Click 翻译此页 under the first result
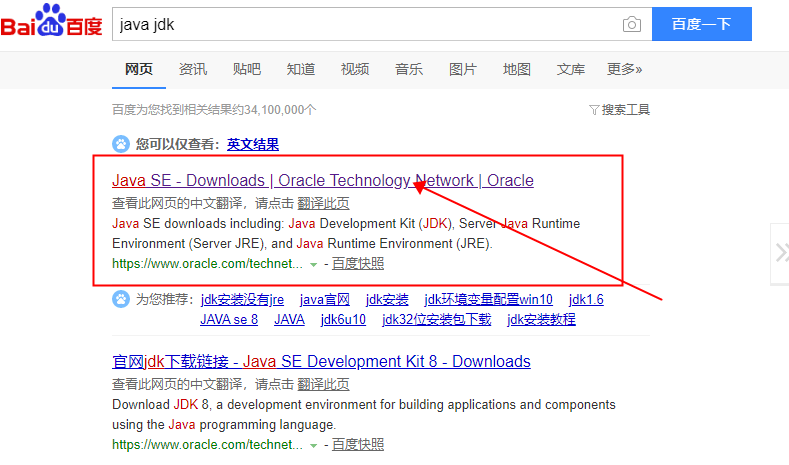The image size is (789, 465). pyautogui.click(x=323, y=203)
